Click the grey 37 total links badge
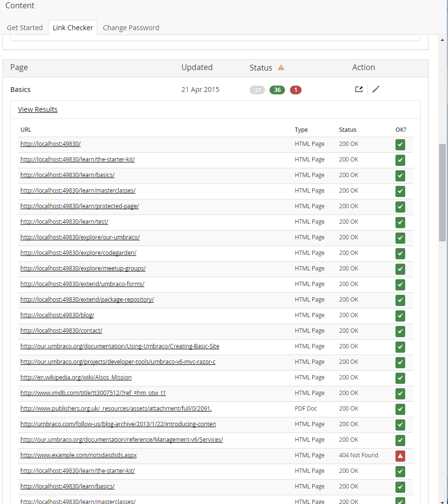The height and width of the screenshot is (504, 448). [x=257, y=90]
